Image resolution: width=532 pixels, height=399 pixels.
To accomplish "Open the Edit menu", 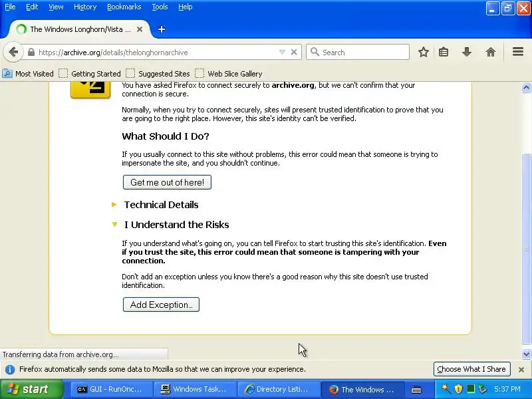I will (32, 7).
